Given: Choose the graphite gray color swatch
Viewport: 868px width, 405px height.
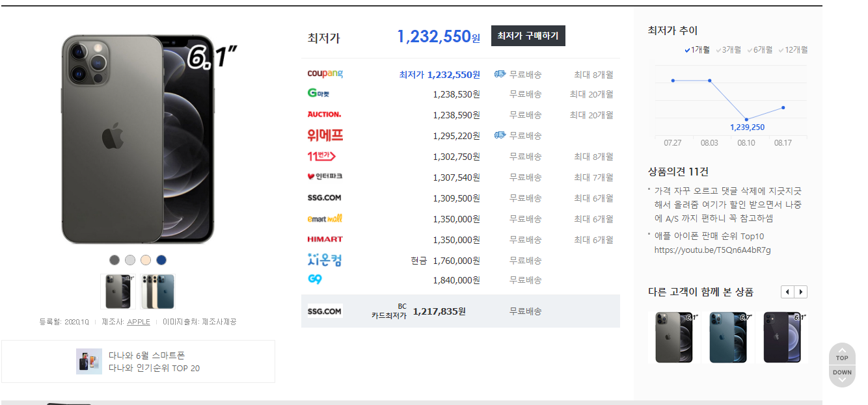Looking at the screenshot, I should 115,260.
